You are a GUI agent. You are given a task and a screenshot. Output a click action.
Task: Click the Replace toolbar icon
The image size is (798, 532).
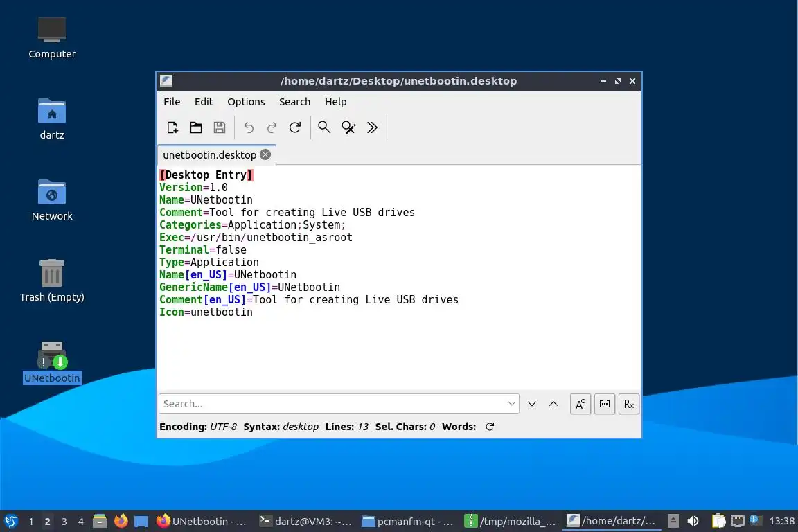(x=348, y=127)
